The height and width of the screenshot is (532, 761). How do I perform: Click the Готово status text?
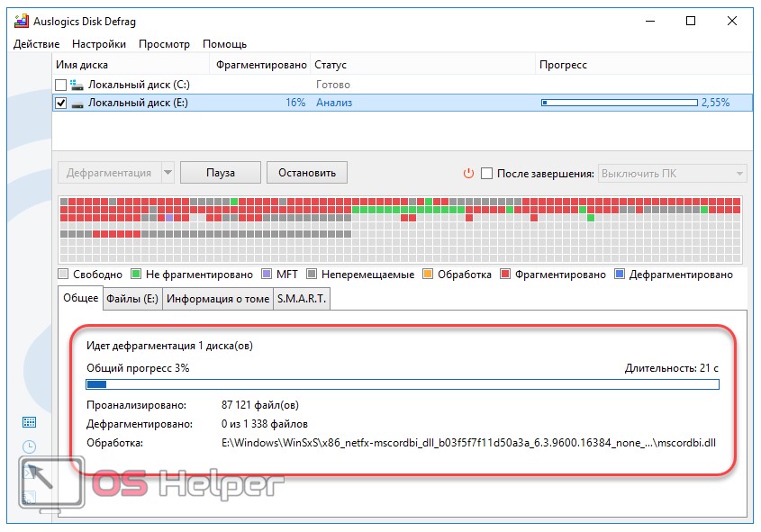point(333,85)
